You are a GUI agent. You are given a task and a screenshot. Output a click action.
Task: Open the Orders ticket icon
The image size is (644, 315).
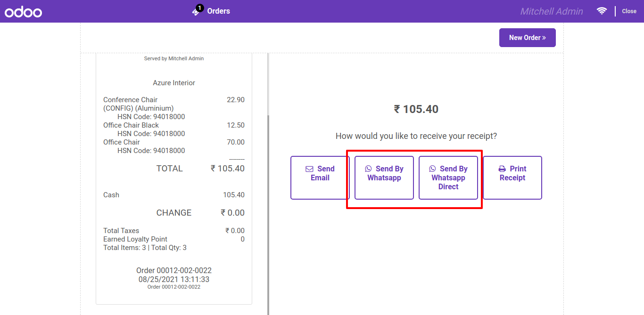point(196,12)
